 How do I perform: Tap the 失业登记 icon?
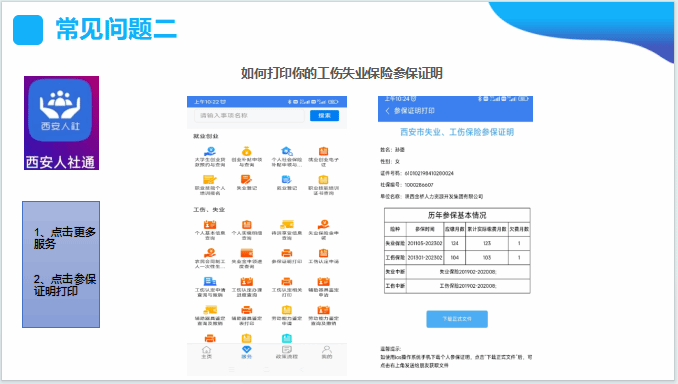coord(246,179)
